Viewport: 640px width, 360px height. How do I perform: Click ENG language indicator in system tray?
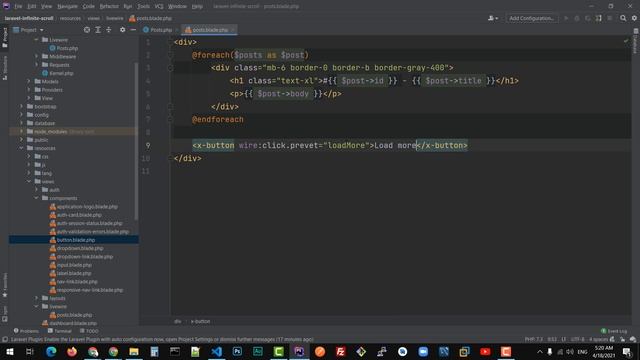582,351
